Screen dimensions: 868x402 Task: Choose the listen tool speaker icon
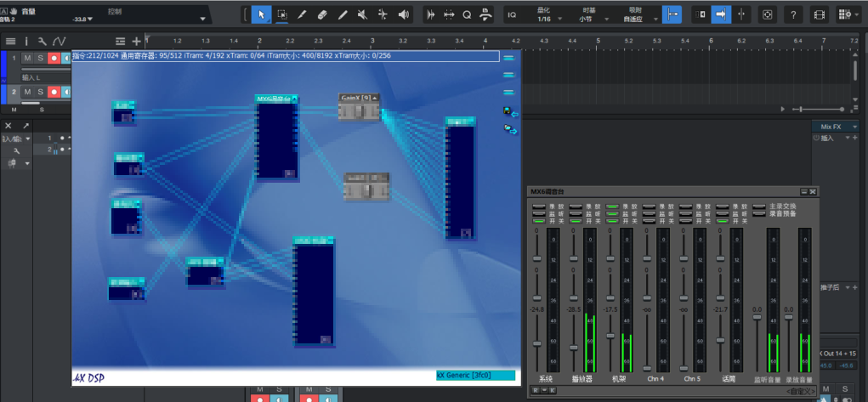click(403, 14)
